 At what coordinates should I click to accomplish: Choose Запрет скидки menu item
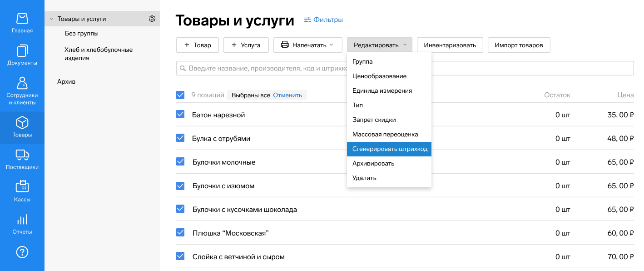[x=389, y=120]
